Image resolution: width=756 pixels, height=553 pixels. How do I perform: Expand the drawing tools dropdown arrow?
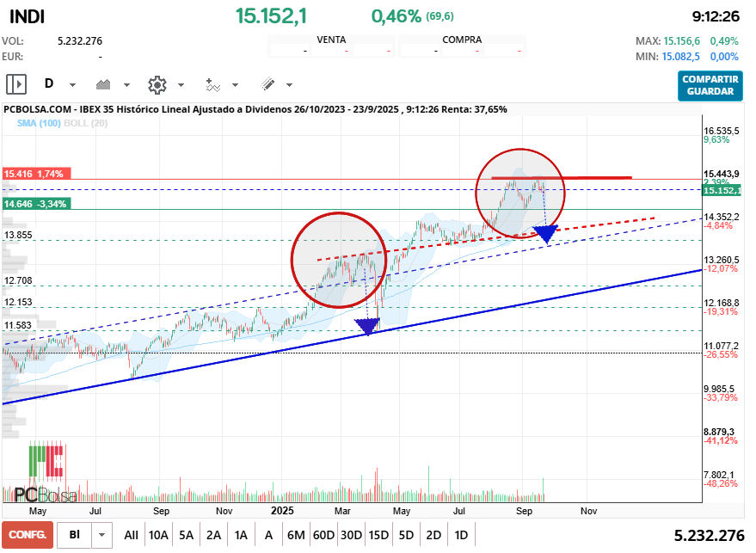pyautogui.click(x=289, y=85)
